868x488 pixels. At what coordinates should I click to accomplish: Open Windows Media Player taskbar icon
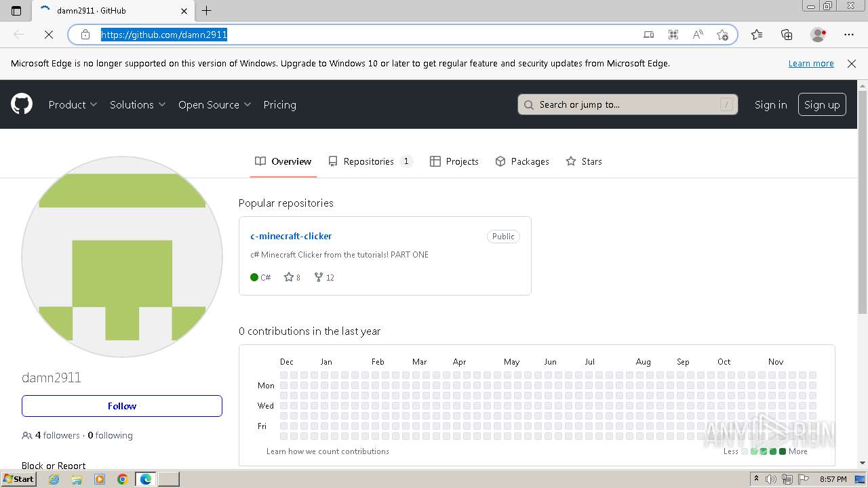pos(100,479)
